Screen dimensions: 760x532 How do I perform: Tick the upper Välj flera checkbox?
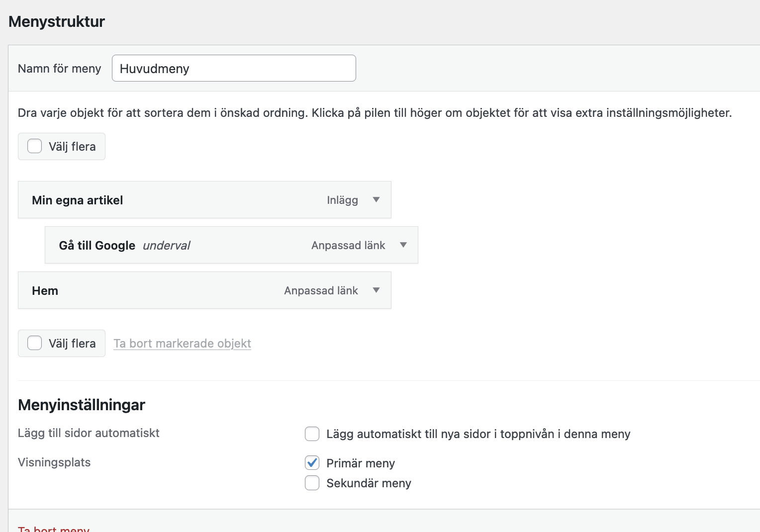34,146
